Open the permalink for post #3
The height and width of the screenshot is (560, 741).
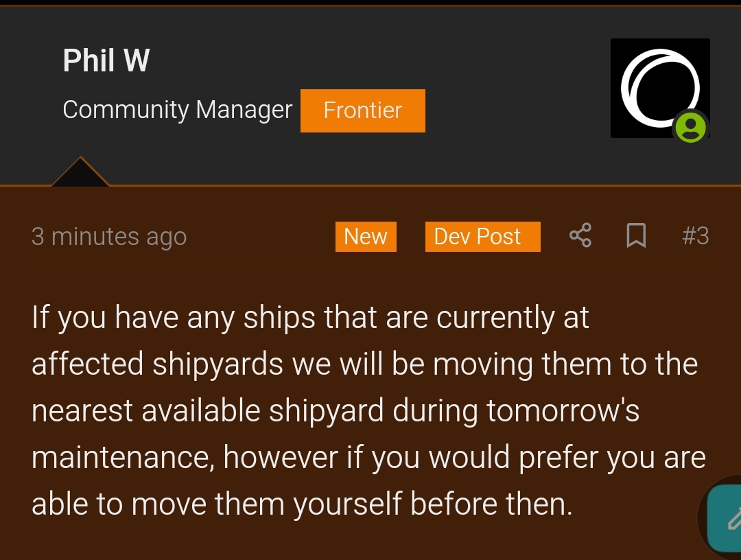click(696, 235)
